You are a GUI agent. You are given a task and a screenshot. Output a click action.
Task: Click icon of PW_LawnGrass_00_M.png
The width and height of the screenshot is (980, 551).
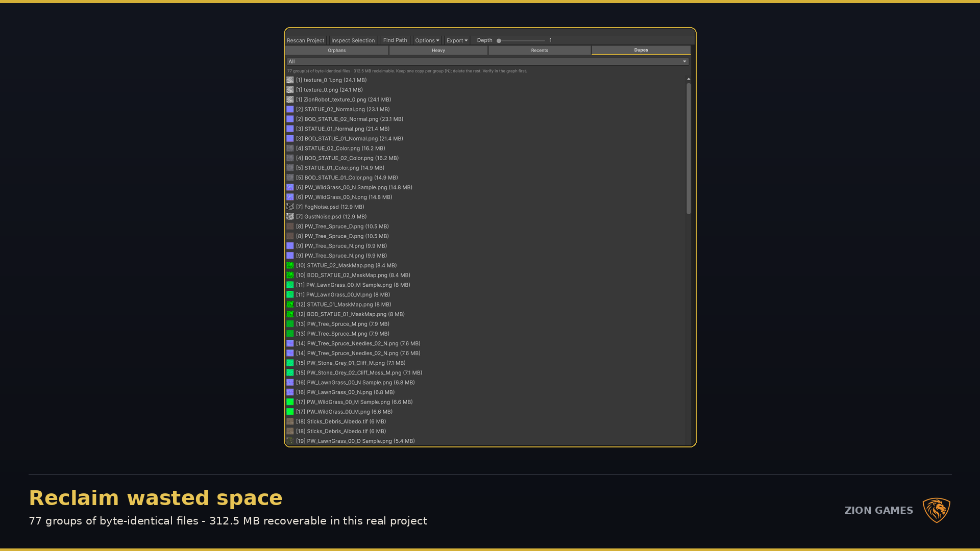click(290, 294)
